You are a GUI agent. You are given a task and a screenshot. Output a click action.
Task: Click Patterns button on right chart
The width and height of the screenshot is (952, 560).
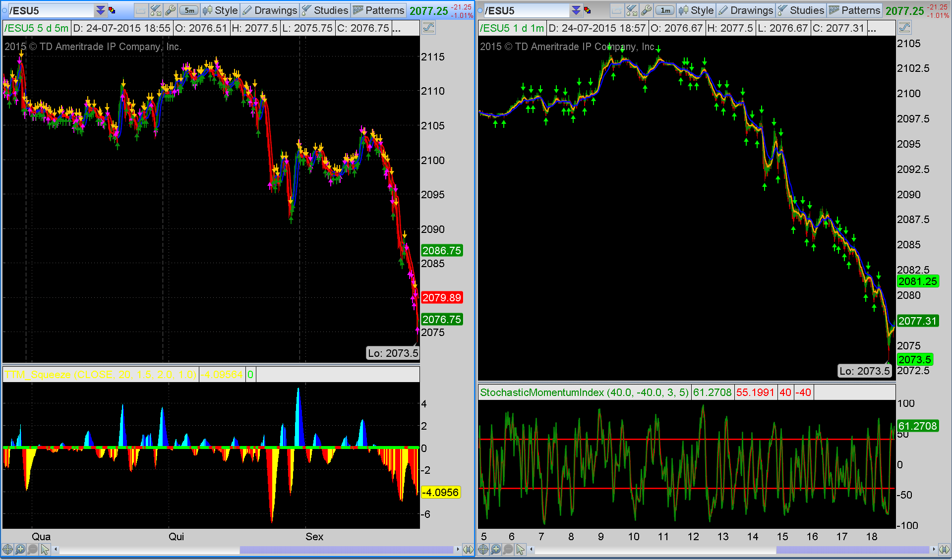(x=855, y=10)
